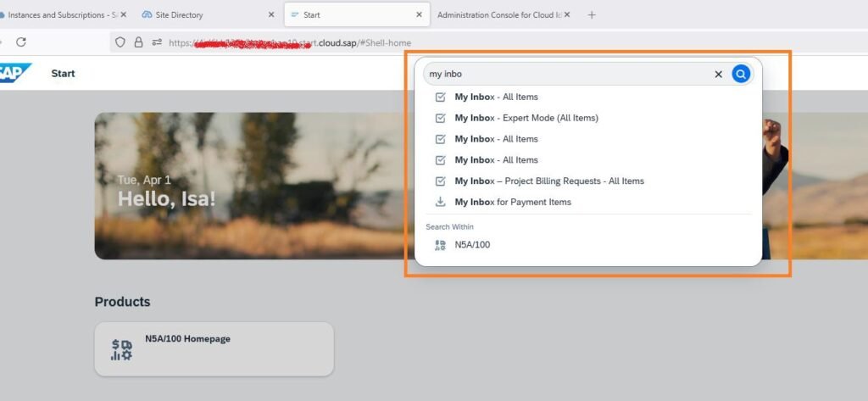Screen dimensions: 868x401
Task: Open the new browser tab plus button
Action: [x=592, y=14]
